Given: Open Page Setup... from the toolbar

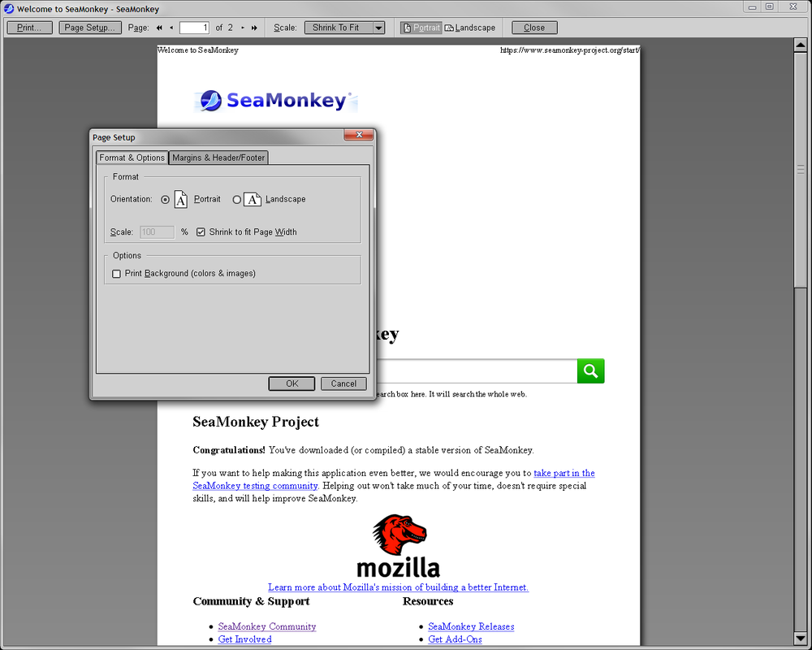Looking at the screenshot, I should click(x=90, y=28).
